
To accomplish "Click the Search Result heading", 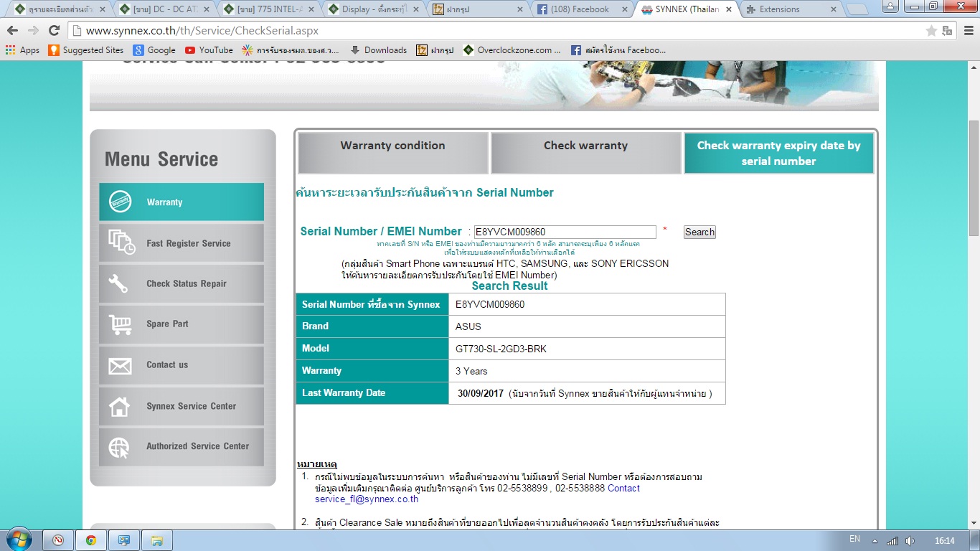I will click(509, 286).
